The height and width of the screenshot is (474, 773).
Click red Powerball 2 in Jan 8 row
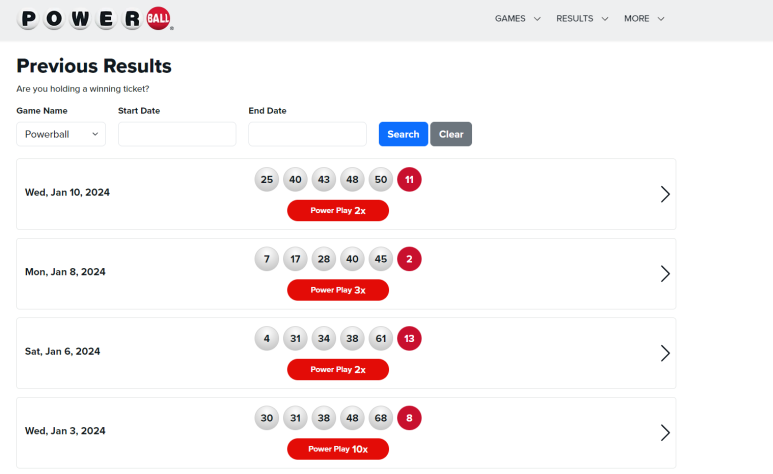[409, 259]
